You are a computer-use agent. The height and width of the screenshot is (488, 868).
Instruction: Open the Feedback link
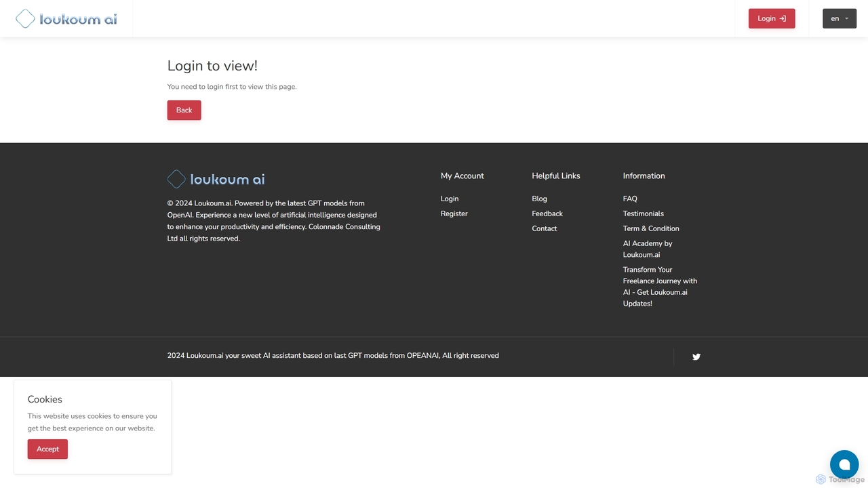coord(547,213)
